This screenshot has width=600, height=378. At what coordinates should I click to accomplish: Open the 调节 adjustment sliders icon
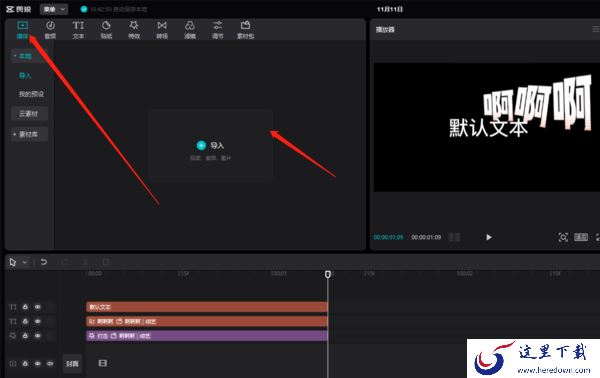point(218,26)
